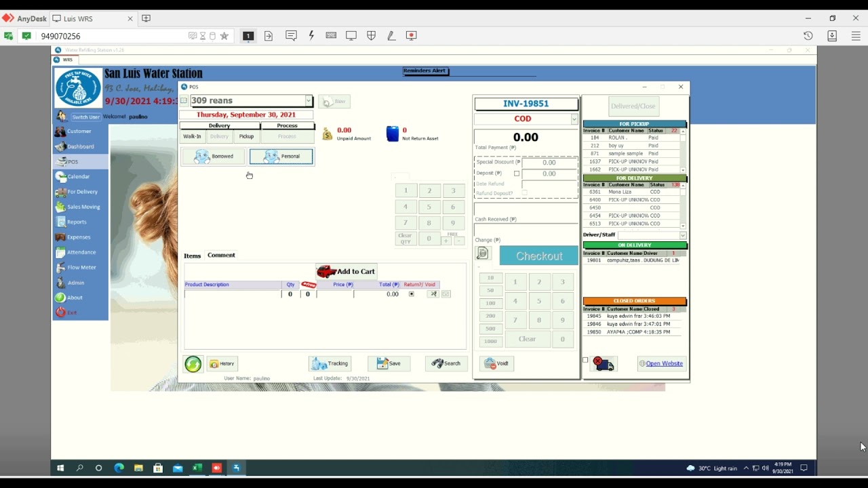The height and width of the screenshot is (488, 868).
Task: Select POS in the left sidebar
Action: click(x=79, y=161)
